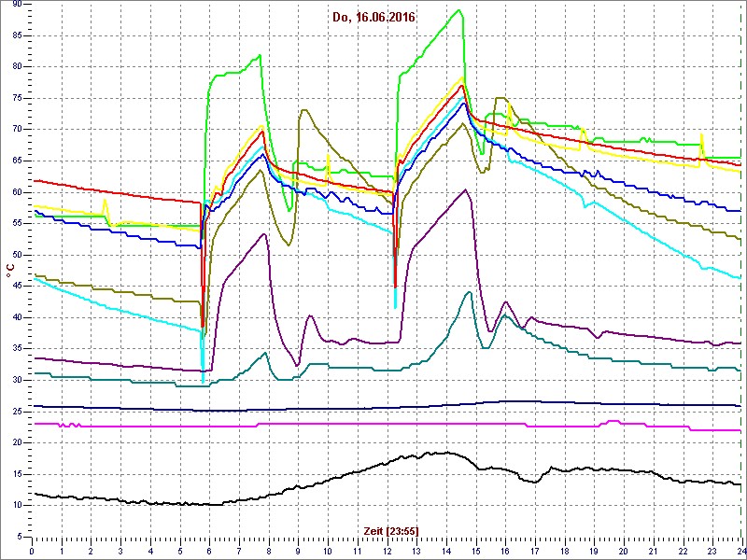
Task: Click hour 3 on the time axis
Action: point(120,551)
